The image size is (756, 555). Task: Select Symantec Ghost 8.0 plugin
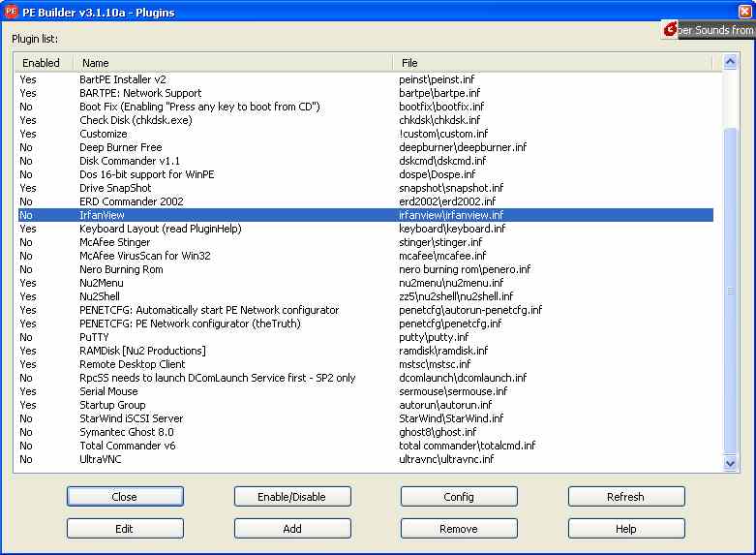click(366, 432)
